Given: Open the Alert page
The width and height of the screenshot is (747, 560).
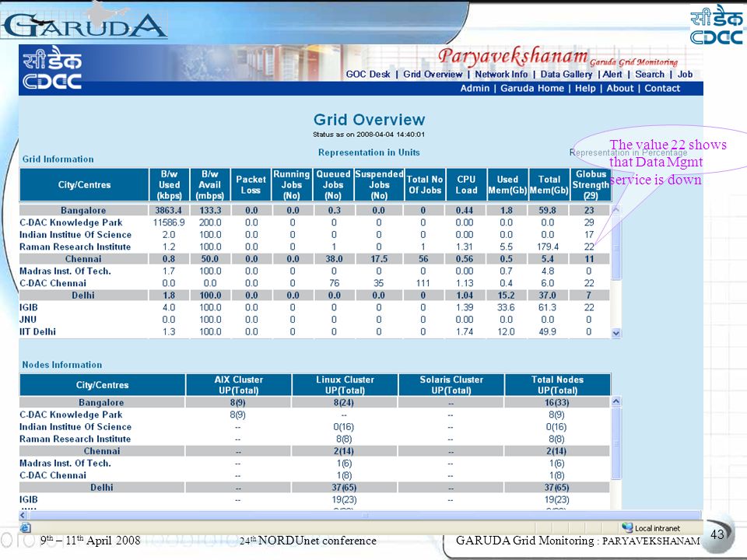Looking at the screenshot, I should pyautogui.click(x=612, y=75).
